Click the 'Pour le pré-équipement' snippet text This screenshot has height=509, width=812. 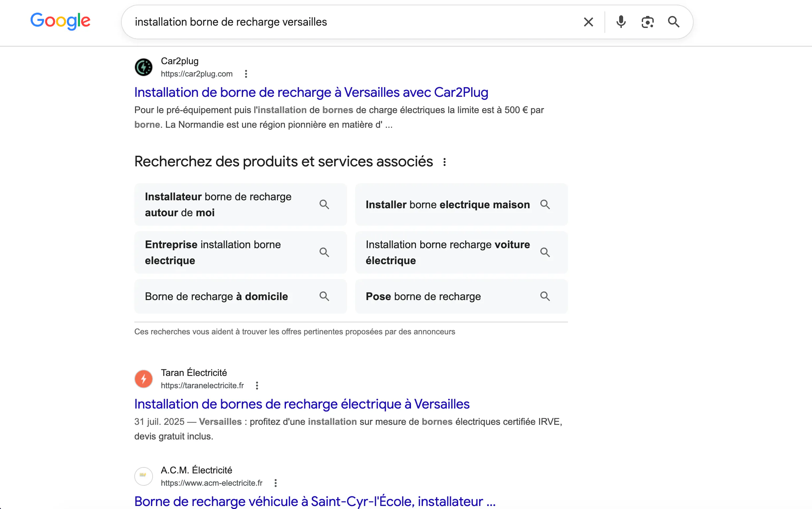point(339,117)
